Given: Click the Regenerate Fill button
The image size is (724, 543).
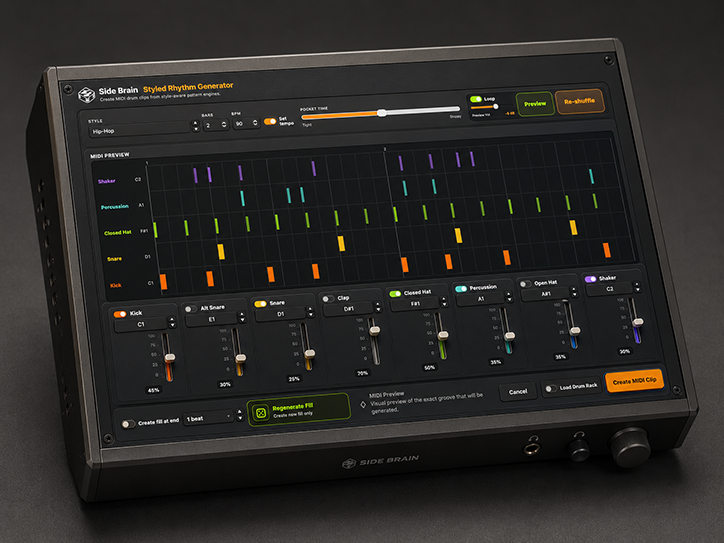Looking at the screenshot, I should (x=299, y=410).
